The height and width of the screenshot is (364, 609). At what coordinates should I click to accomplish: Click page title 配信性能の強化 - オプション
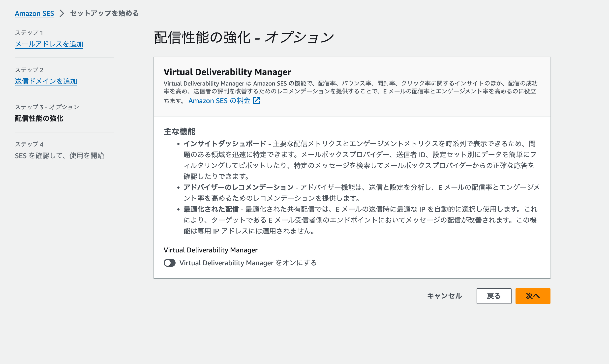click(244, 38)
